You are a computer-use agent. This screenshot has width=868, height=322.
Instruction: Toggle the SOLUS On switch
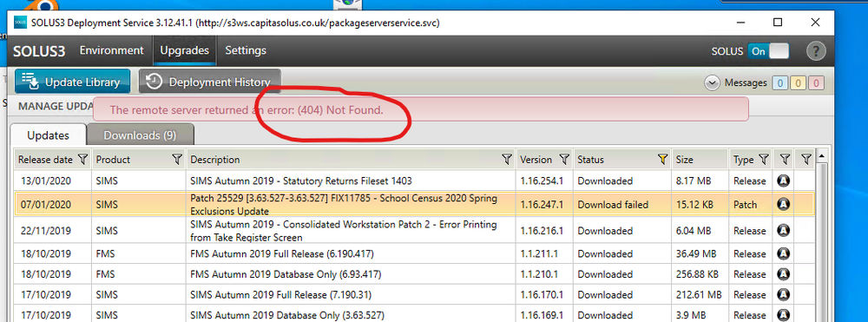tap(768, 51)
